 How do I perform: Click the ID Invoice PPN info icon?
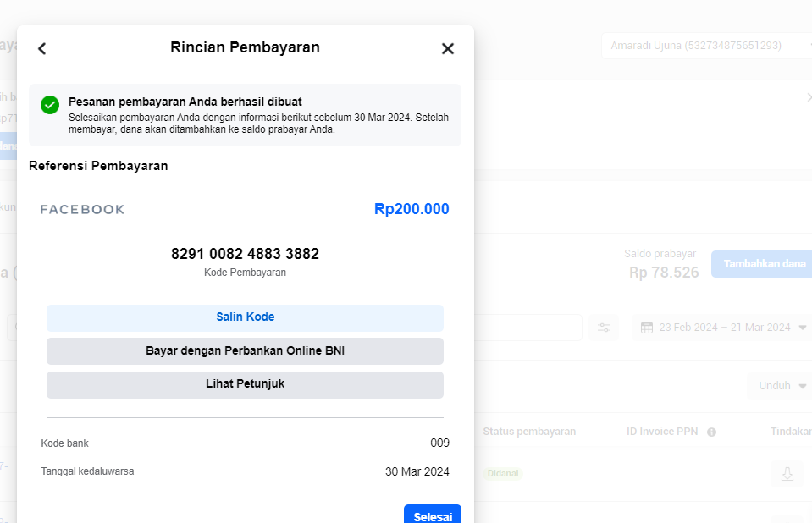[x=711, y=432]
